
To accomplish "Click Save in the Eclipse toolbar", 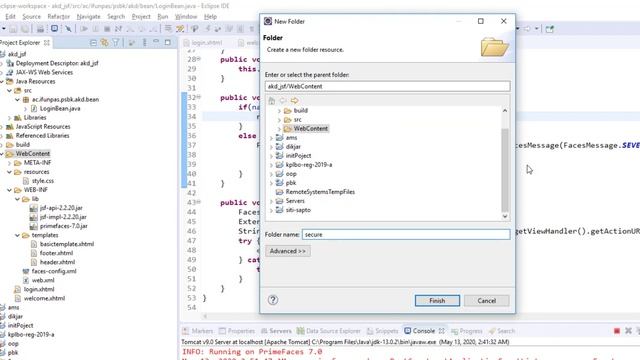I will coord(13,29).
